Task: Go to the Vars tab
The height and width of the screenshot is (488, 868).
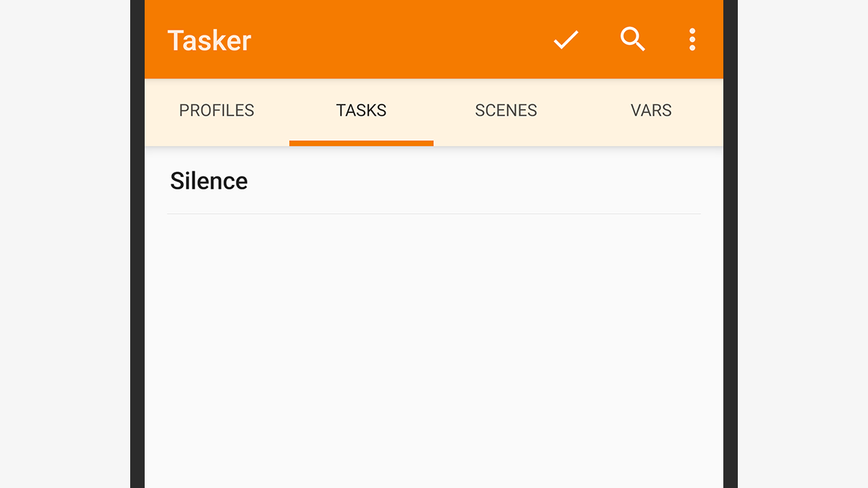Action: pos(651,111)
